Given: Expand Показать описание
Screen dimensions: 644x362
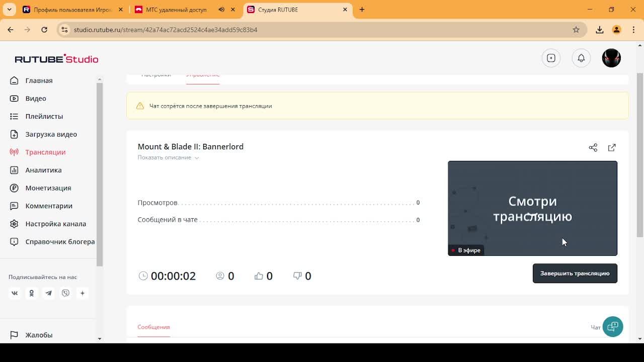Looking at the screenshot, I should pyautogui.click(x=169, y=157).
